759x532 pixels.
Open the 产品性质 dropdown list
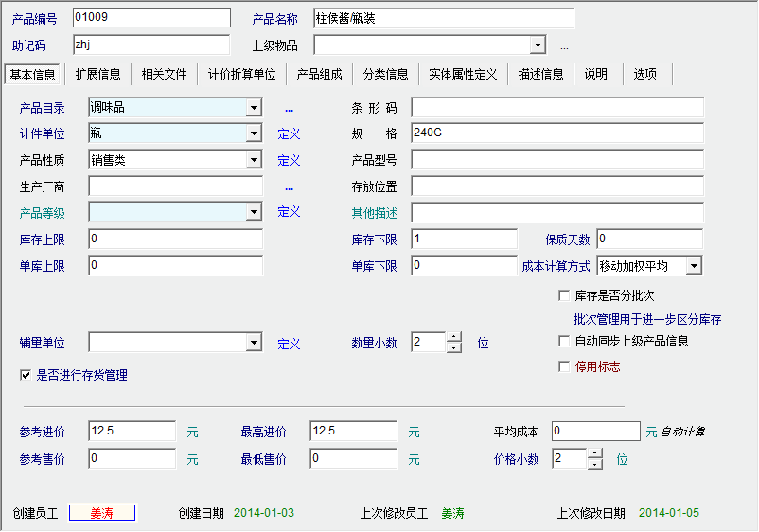pos(254,161)
